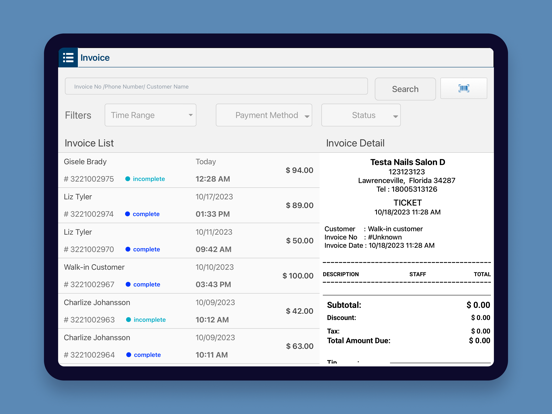
Task: Click incomplete status dot on invoice #3221002963
Action: (x=128, y=320)
